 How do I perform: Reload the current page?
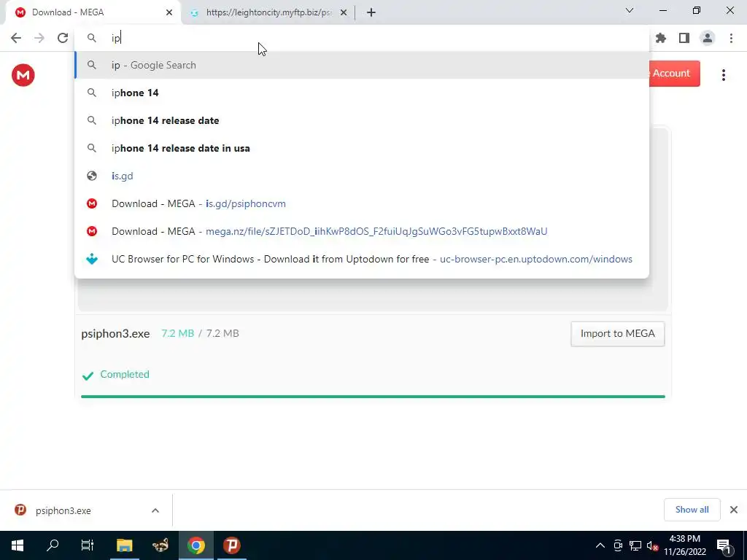click(63, 38)
